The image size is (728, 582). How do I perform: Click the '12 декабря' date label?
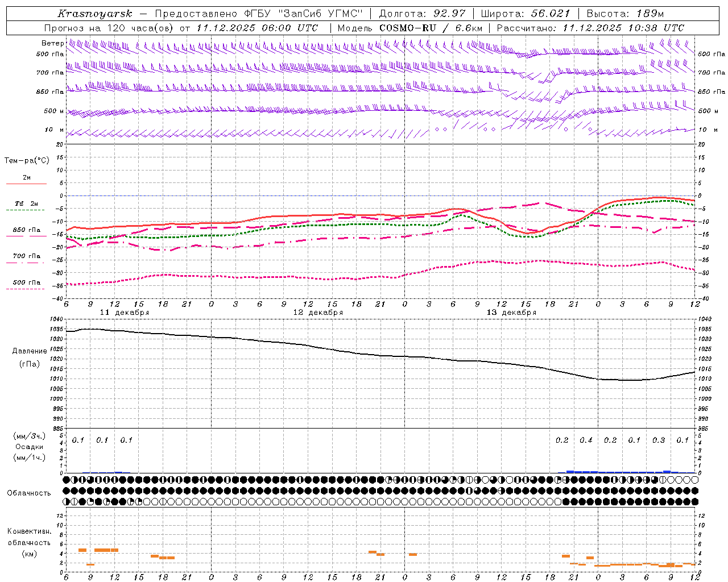click(318, 313)
